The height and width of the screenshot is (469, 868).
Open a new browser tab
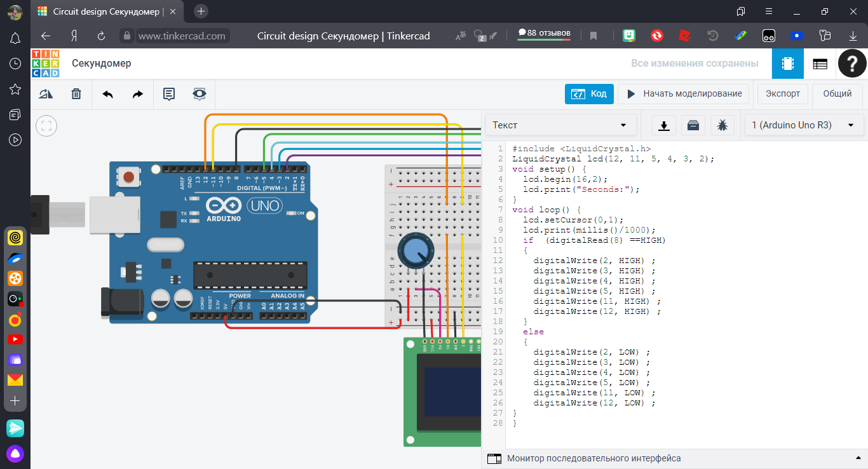point(201,11)
